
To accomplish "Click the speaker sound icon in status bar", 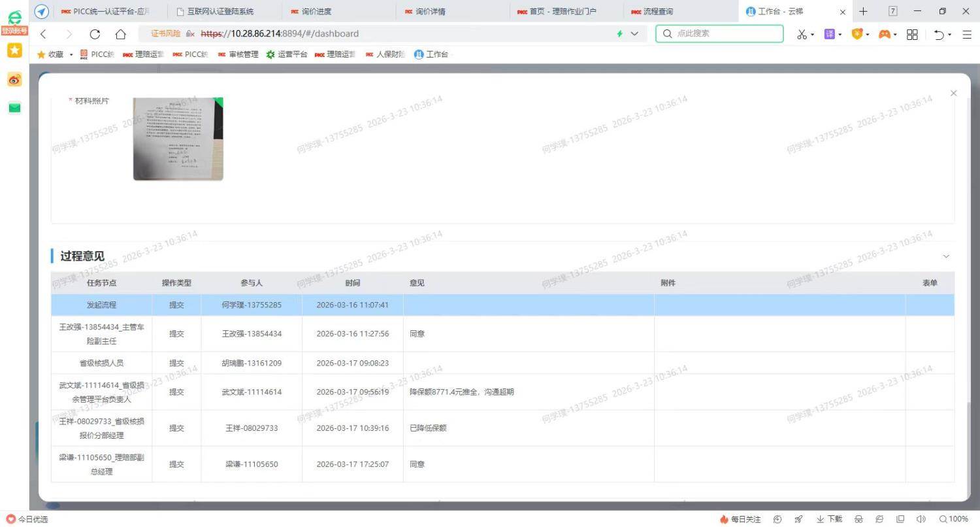I will tap(921, 519).
